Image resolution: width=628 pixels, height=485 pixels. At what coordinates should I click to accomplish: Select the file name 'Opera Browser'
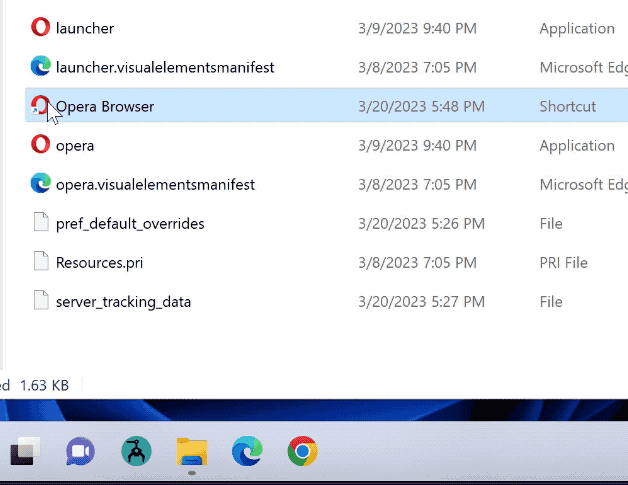pyautogui.click(x=105, y=107)
